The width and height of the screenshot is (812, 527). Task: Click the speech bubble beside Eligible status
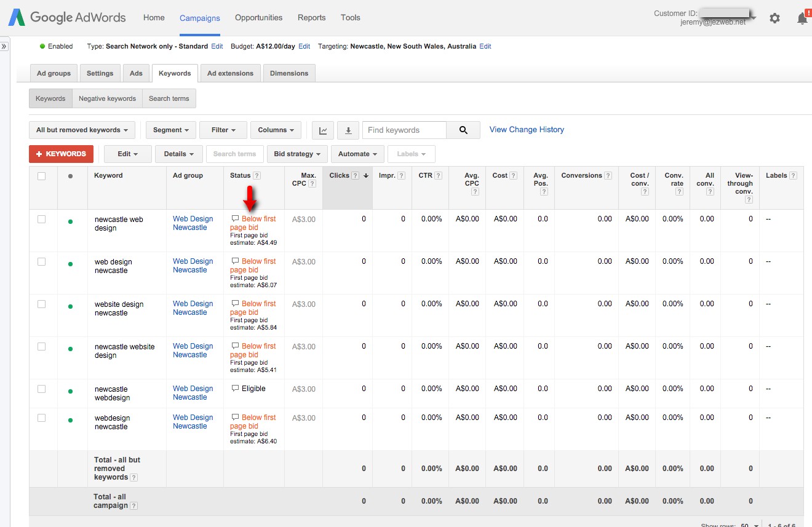pos(236,388)
